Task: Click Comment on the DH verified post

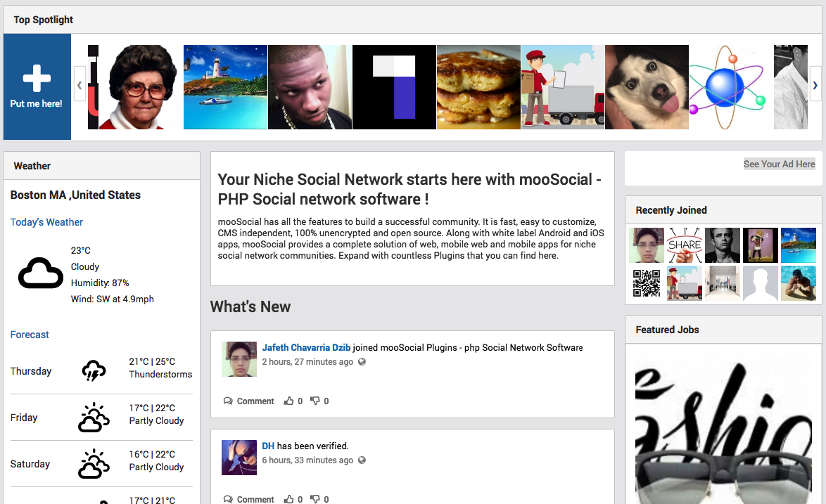Action: click(255, 499)
